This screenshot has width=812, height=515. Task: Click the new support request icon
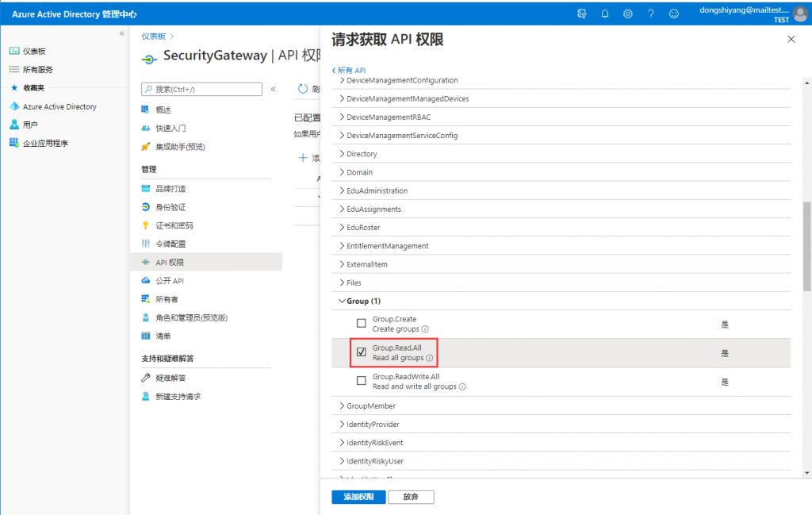146,396
